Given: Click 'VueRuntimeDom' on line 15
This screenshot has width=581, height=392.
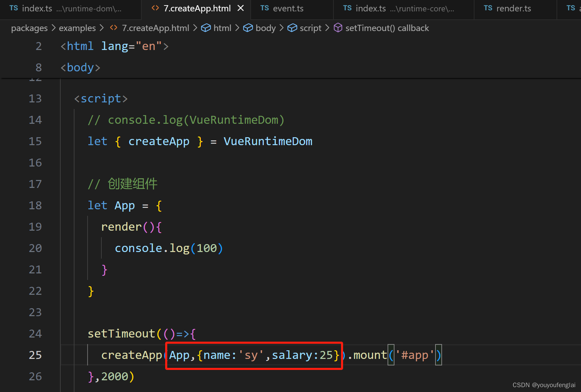Looking at the screenshot, I should click(268, 141).
